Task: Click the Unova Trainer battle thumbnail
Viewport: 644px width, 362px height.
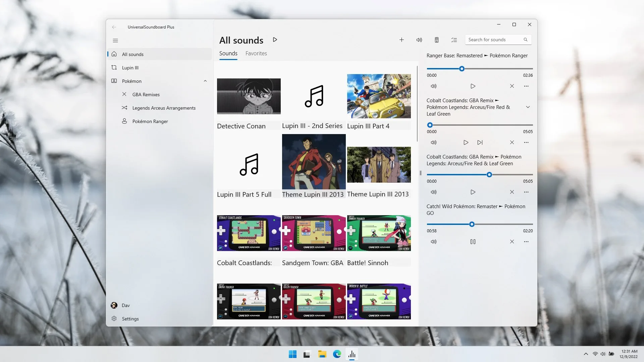Action: 249,301
